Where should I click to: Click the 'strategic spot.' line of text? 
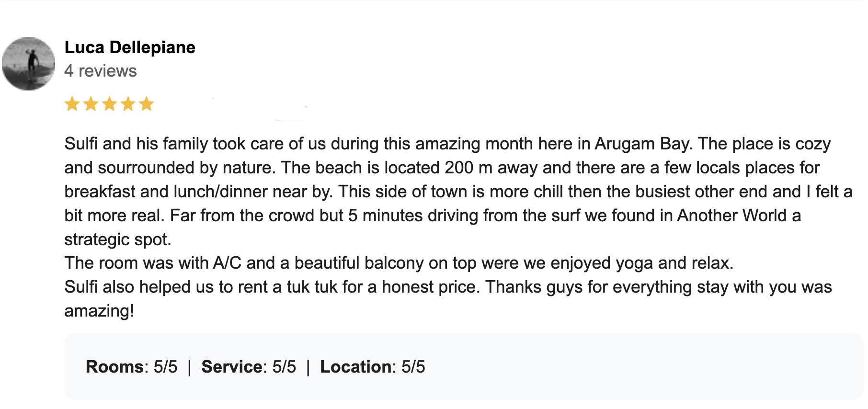118,239
